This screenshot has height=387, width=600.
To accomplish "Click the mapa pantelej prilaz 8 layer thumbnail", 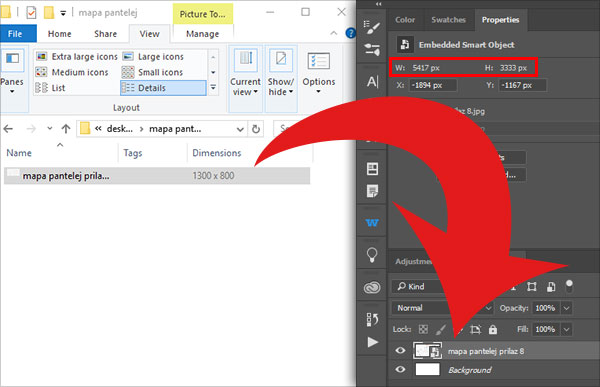I will coord(427,351).
